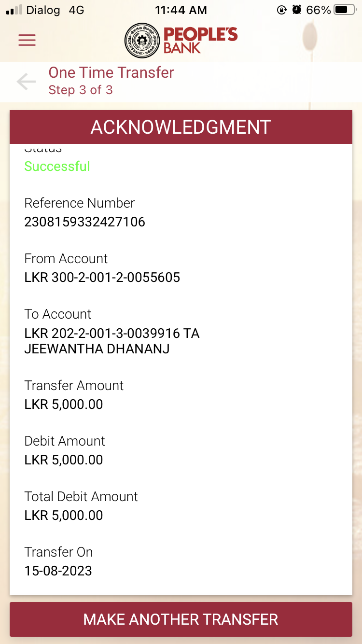Viewport: 362px width, 644px height.
Task: Open the hamburger menu
Action: (x=27, y=40)
